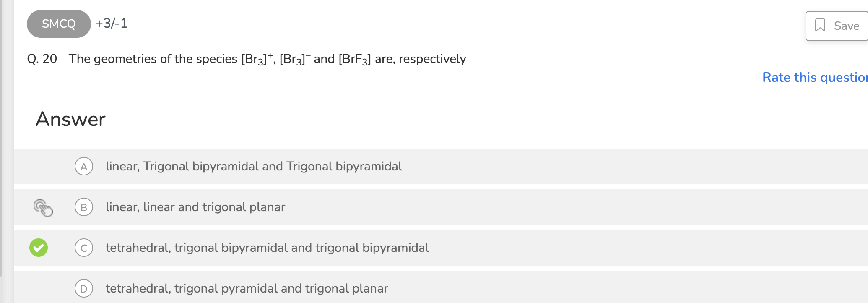Select option C radio circle
868x303 pixels.
point(84,248)
